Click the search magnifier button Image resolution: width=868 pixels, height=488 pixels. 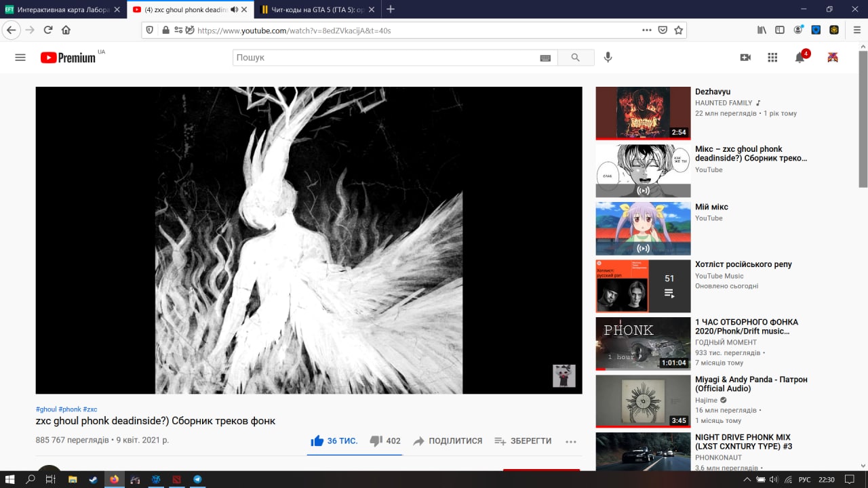click(576, 58)
